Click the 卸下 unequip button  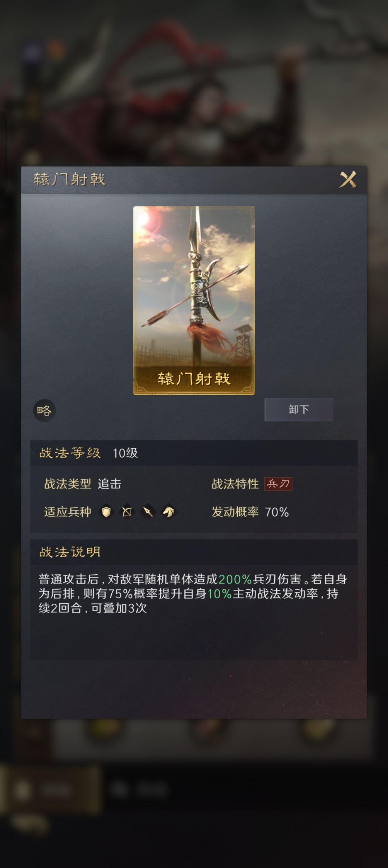299,410
